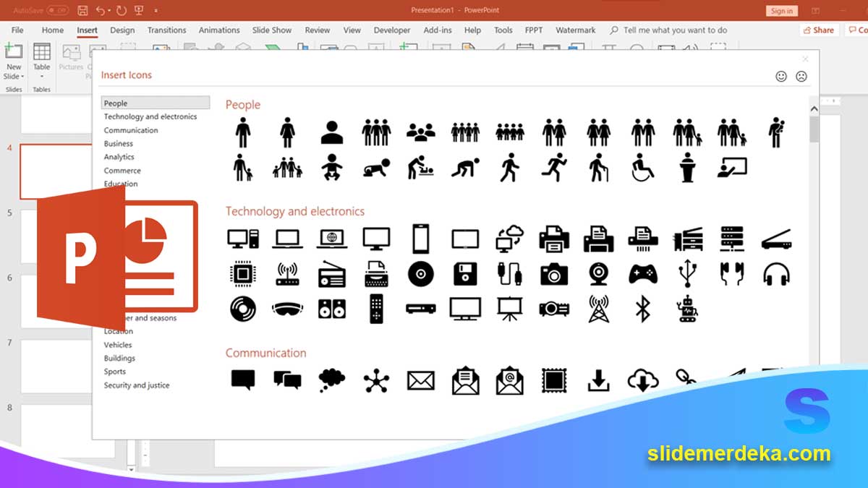Image resolution: width=868 pixels, height=488 pixels.
Task: Select the radio icon
Action: pyautogui.click(x=332, y=274)
